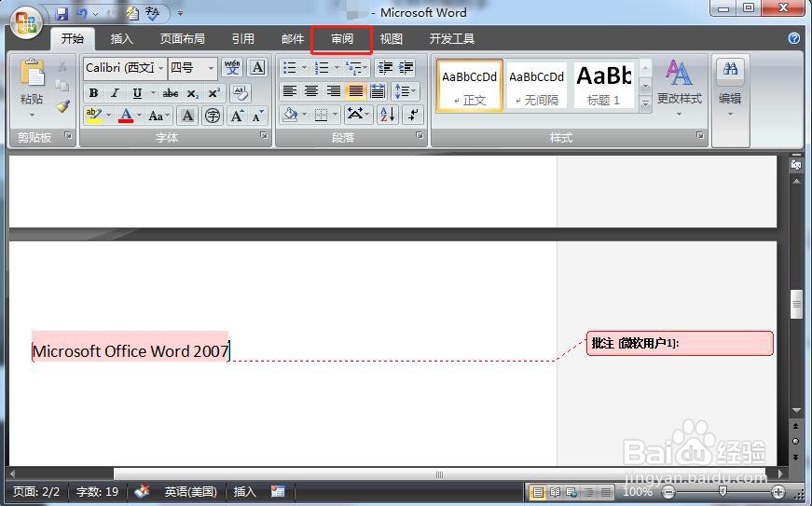Open the bullets list dropdown

click(x=305, y=68)
